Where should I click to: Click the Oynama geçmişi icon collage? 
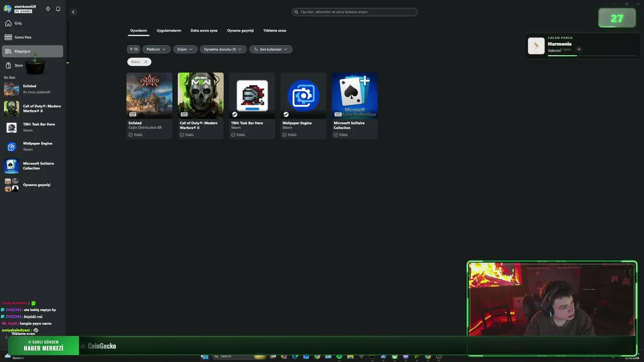[x=12, y=185]
